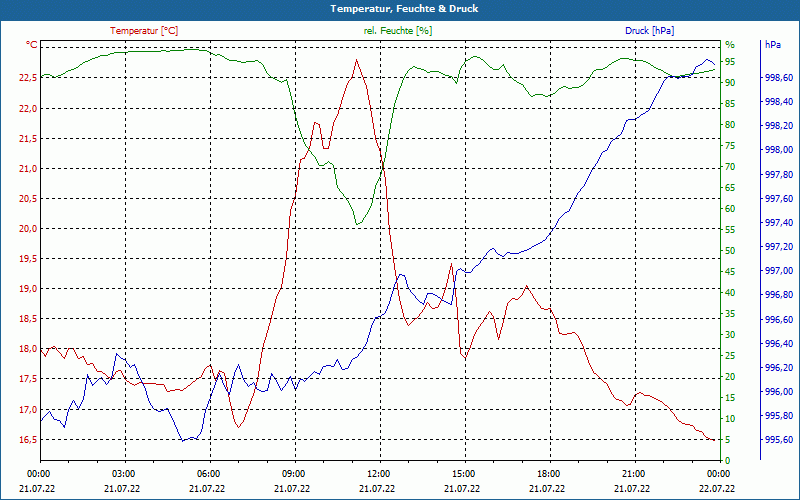The height and width of the screenshot is (500, 800).
Task: Click the green % axis unit label
Action: pos(730,45)
